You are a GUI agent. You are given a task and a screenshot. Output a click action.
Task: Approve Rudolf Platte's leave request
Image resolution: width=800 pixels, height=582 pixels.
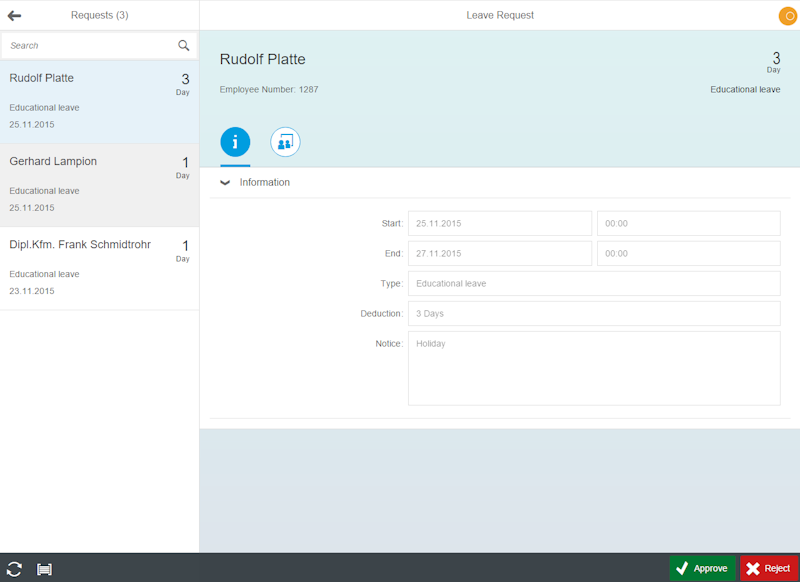tap(702, 567)
